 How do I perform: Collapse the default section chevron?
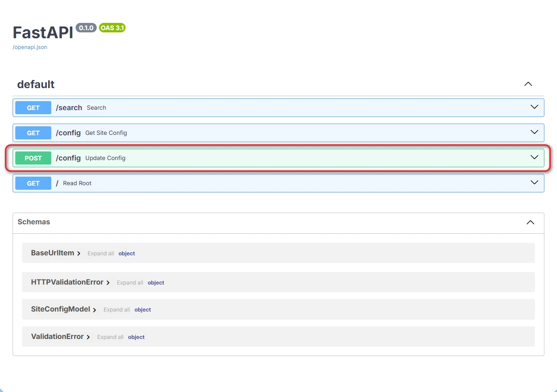pyautogui.click(x=528, y=84)
